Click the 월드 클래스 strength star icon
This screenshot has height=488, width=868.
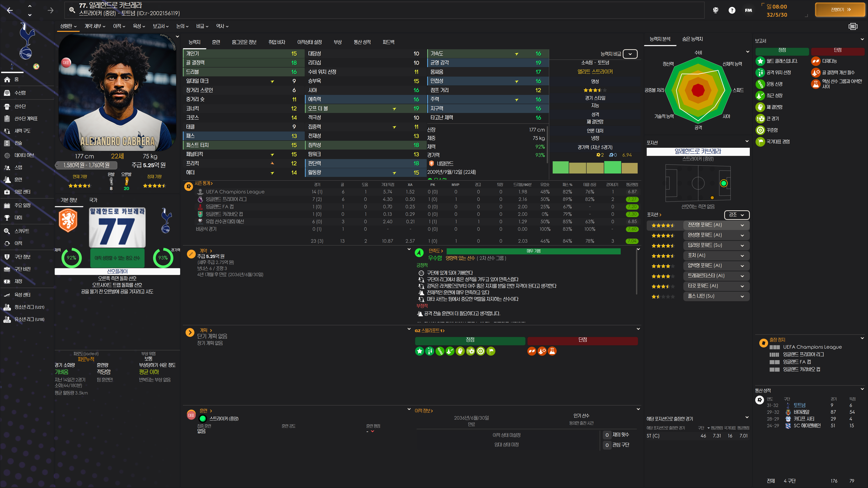(x=760, y=61)
